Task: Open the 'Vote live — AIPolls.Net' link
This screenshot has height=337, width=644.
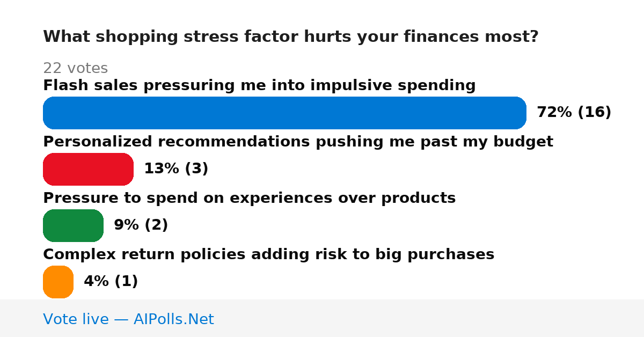Action: click(128, 319)
